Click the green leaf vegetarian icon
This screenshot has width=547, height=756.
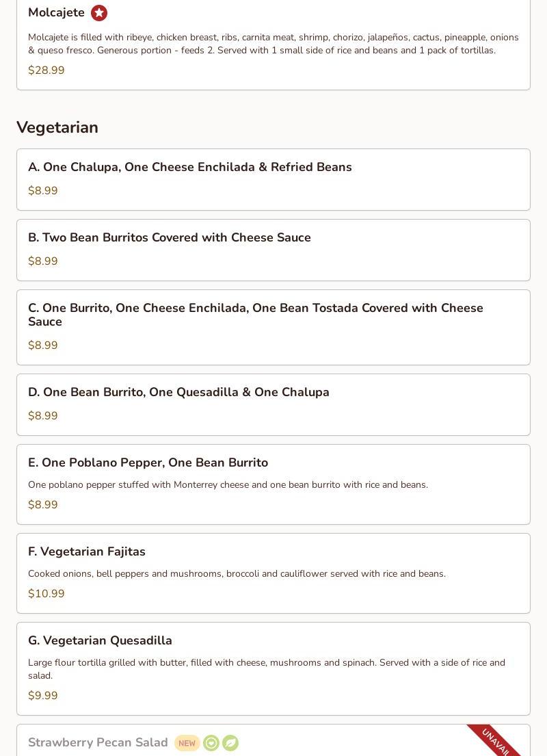(x=230, y=743)
